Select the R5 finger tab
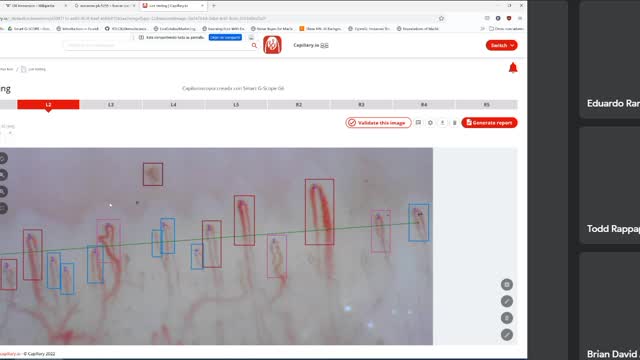Screen dimensions: 640x360 [487, 104]
